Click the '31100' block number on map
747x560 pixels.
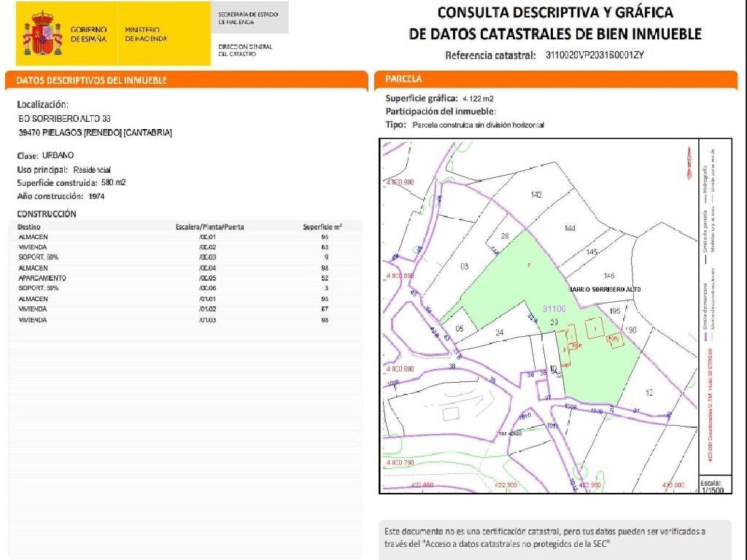[554, 309]
